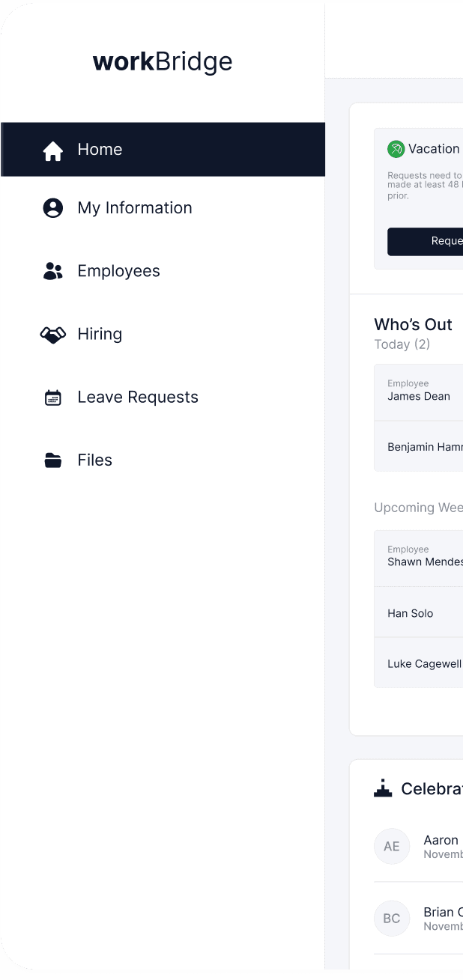Click the green Vacation umbrella icon
This screenshot has height=980, width=463.
[396, 149]
